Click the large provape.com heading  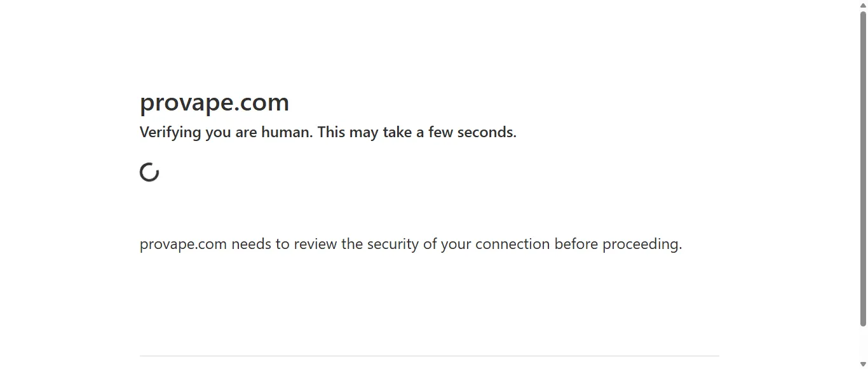214,102
